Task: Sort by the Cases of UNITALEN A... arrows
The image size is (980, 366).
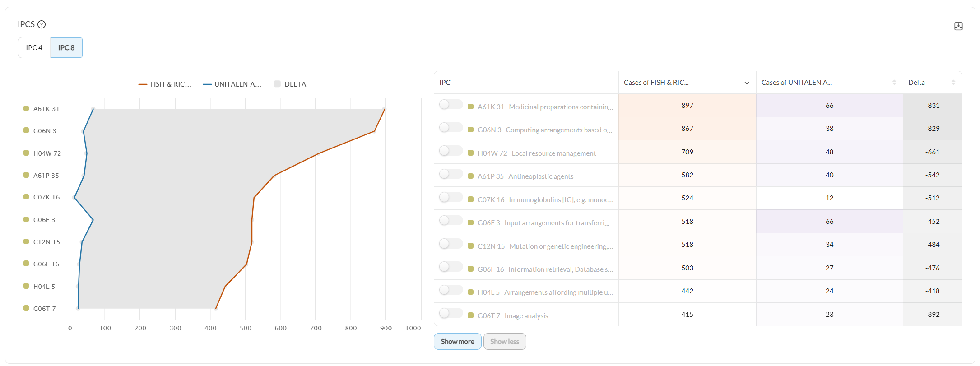Action: pyautogui.click(x=894, y=83)
